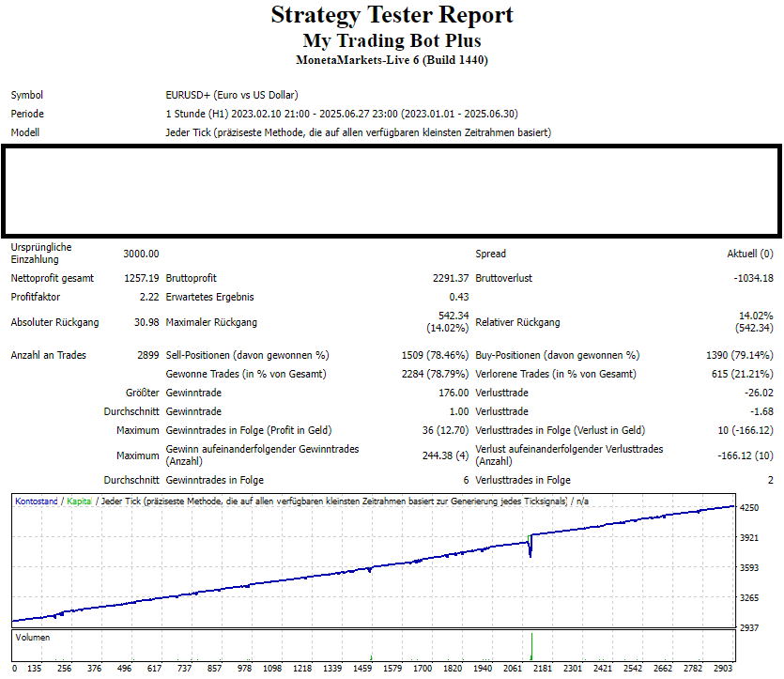The image size is (784, 679).
Task: Click the Spread label
Action: (490, 254)
